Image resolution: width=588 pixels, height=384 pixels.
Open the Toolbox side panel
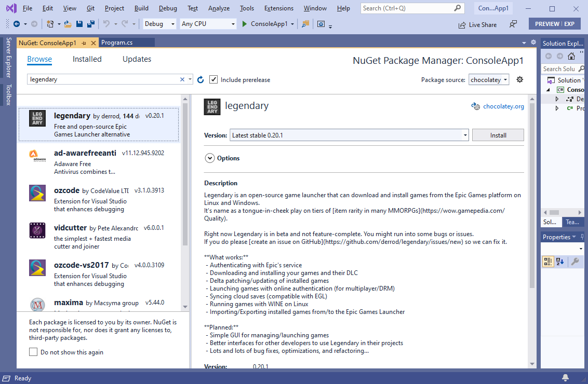coord(8,95)
